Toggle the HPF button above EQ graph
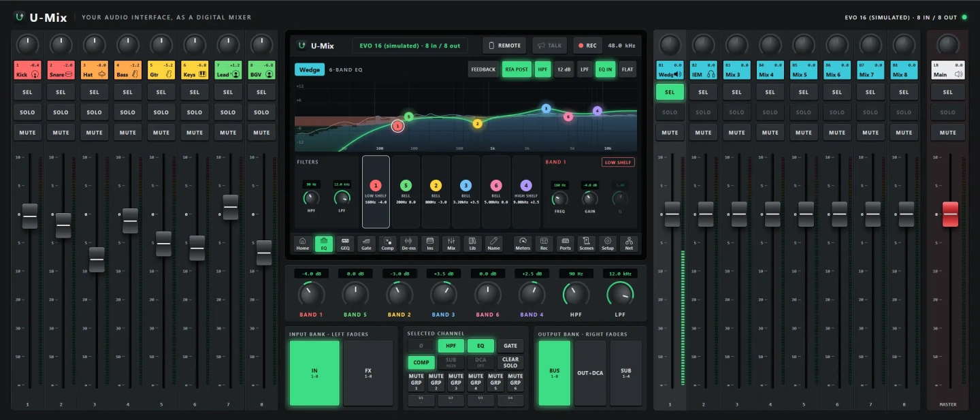Image resolution: width=980 pixels, height=420 pixels. [x=542, y=69]
